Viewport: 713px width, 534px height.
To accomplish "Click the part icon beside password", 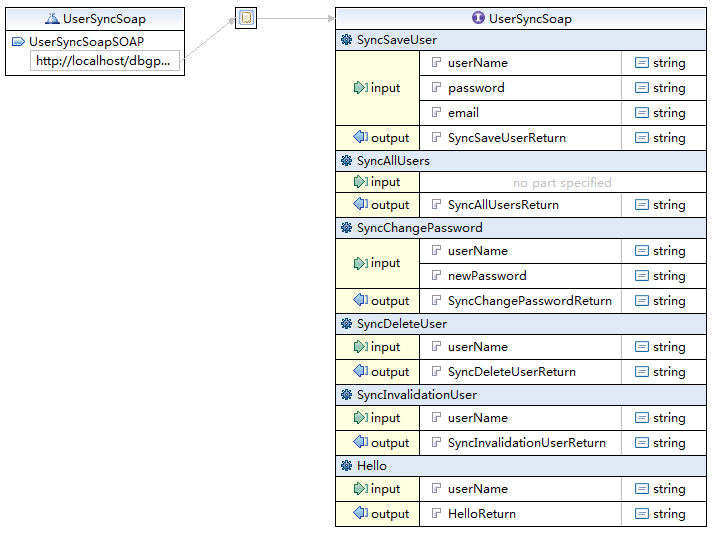I will pyautogui.click(x=436, y=87).
